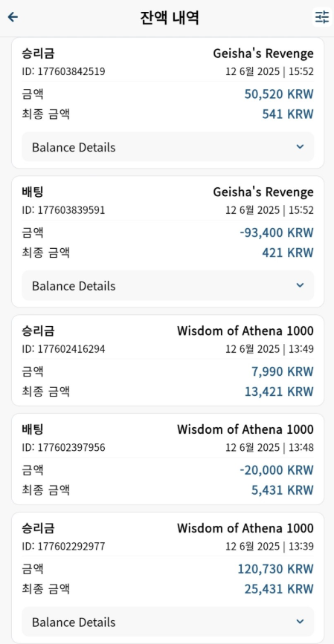Click Wisdom of Athena 1000 at 13:49
The height and width of the screenshot is (644, 334).
click(245, 331)
